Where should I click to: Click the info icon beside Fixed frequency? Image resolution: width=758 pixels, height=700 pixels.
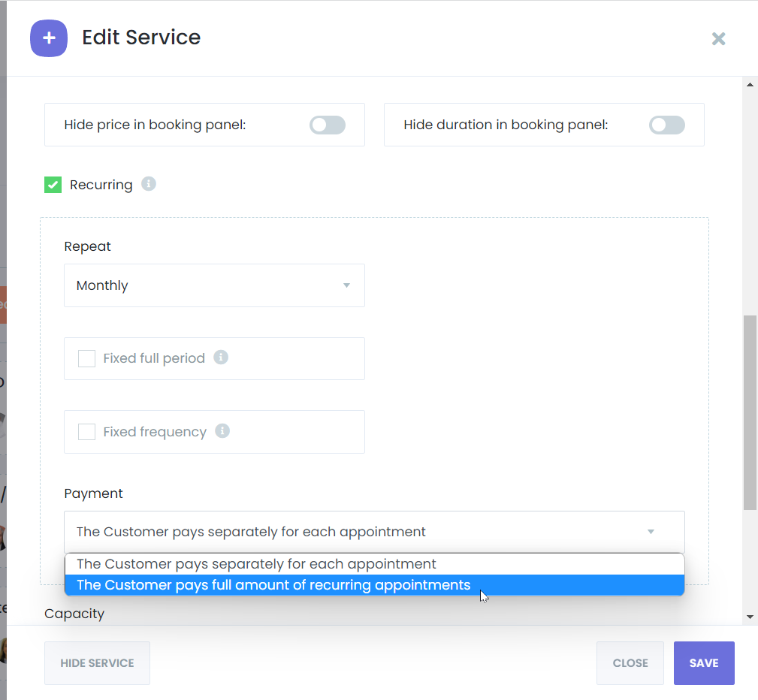point(222,431)
